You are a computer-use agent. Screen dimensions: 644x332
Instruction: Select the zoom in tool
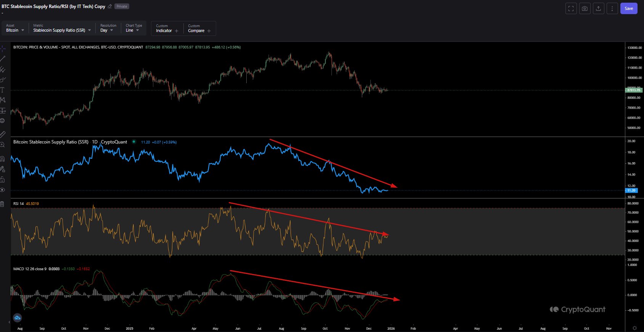coord(3,145)
